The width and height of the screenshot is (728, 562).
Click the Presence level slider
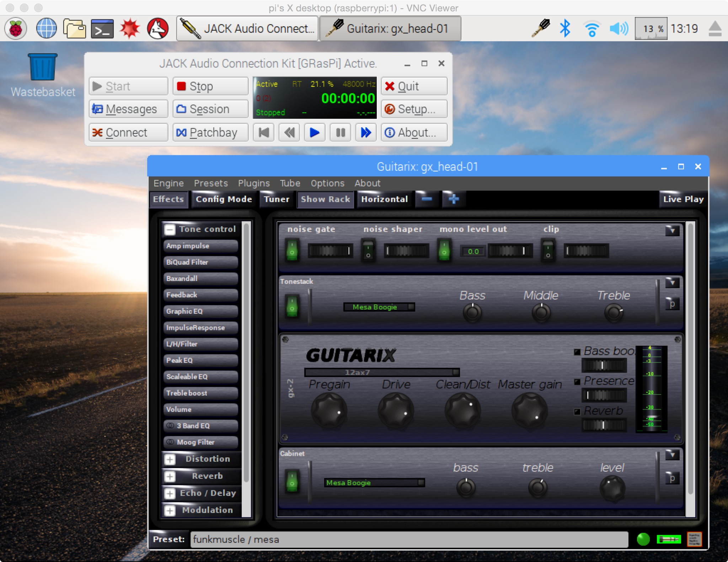tap(604, 395)
